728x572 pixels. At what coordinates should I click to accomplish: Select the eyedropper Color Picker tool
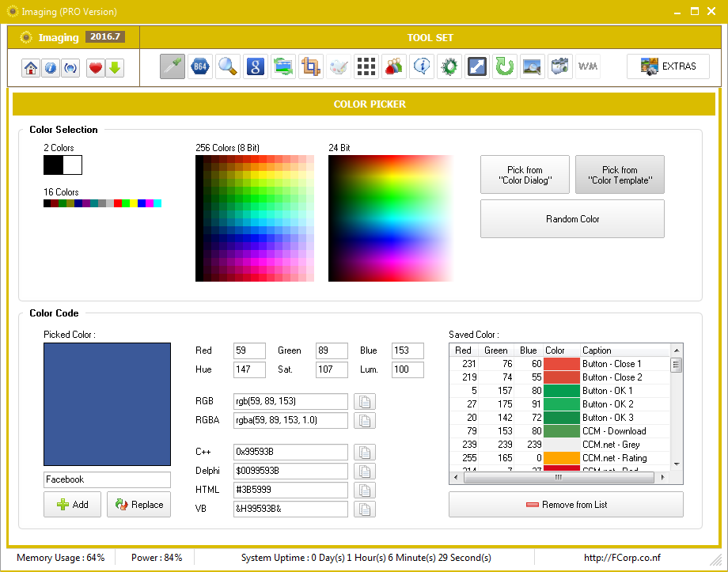click(173, 66)
